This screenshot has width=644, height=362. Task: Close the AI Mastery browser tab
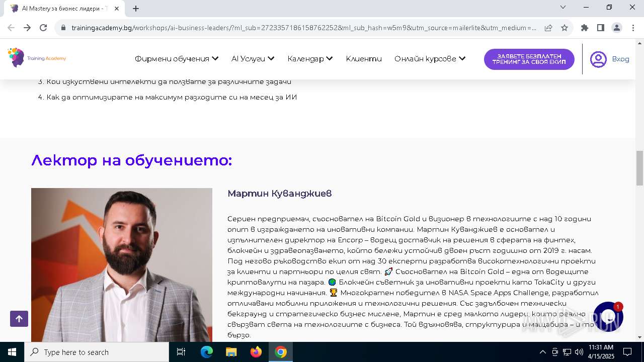point(117,9)
